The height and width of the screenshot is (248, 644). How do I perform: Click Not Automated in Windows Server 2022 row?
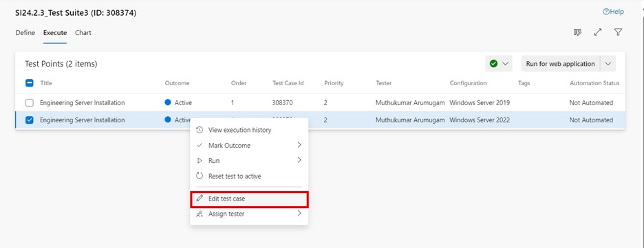591,120
